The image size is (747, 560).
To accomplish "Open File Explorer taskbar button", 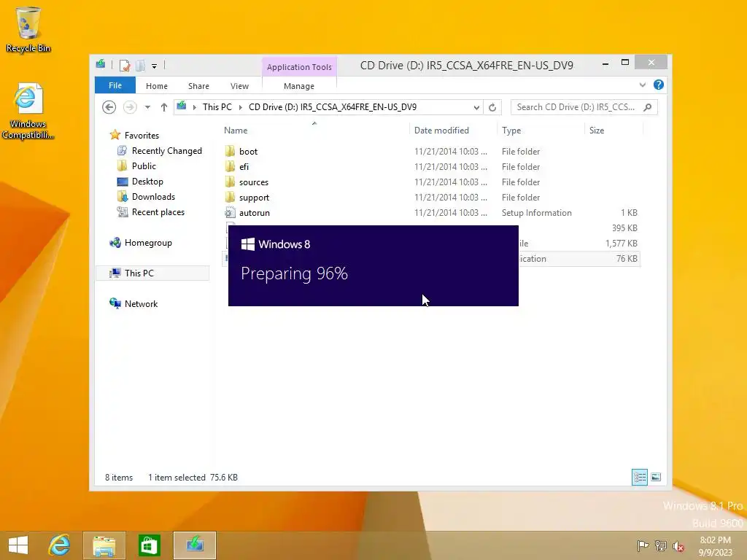I will (104, 545).
